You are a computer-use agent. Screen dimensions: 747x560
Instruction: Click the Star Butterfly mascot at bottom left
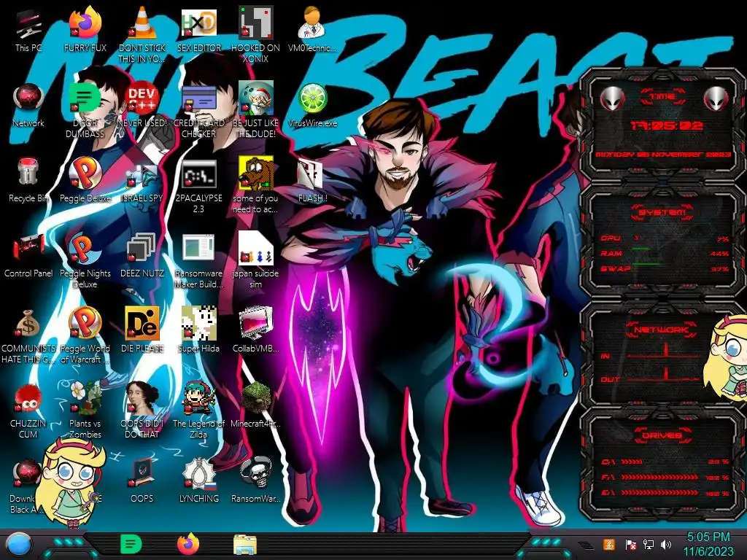69,483
